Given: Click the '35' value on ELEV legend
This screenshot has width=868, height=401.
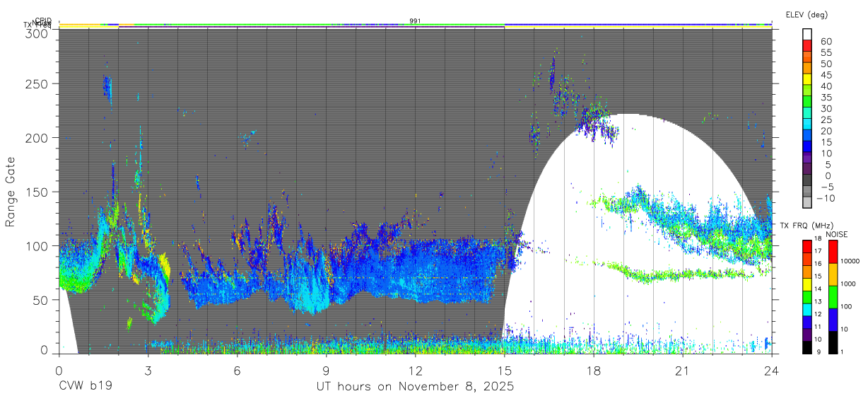Looking at the screenshot, I should coord(825,97).
